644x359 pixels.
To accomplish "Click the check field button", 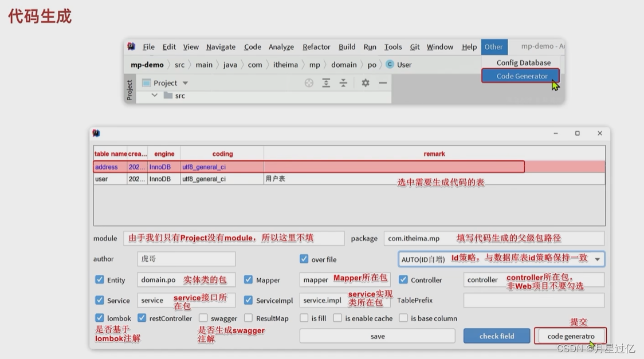I will (497, 336).
